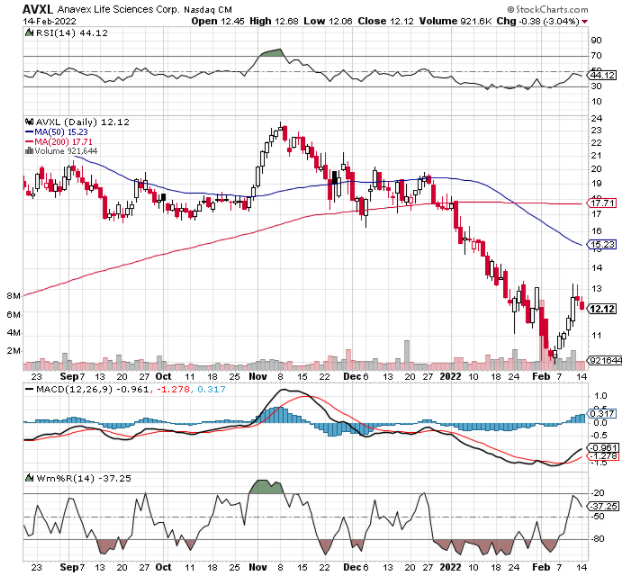Click the 2022 label on the axis under volume bars
Screen dimensions: 629x576
click(450, 376)
